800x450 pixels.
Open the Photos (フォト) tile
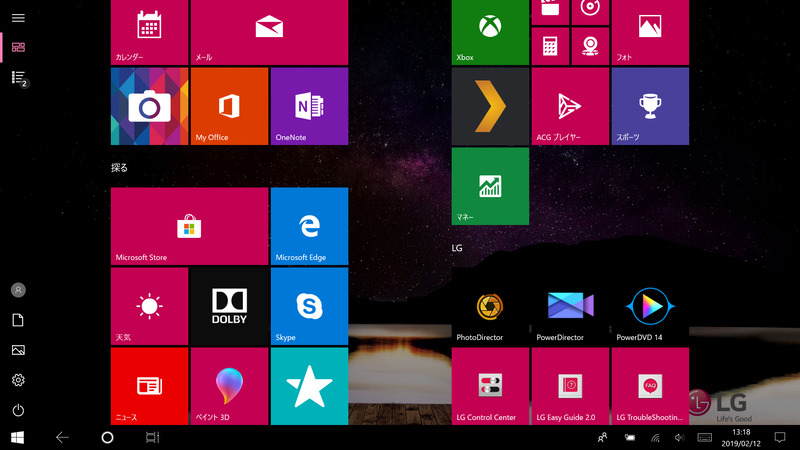click(x=651, y=32)
